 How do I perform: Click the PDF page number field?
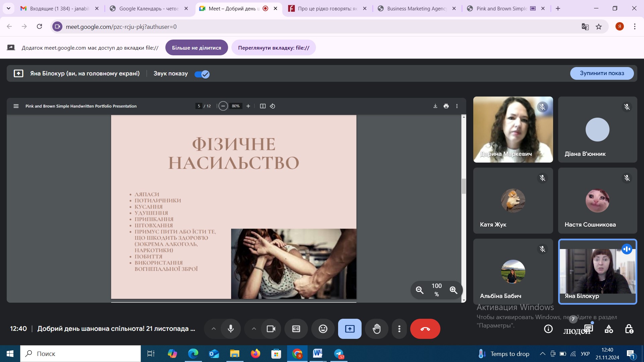tap(199, 106)
